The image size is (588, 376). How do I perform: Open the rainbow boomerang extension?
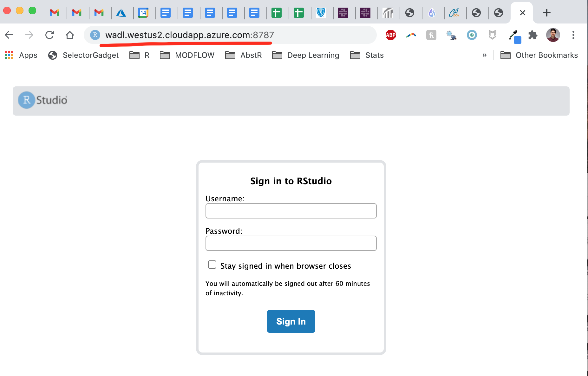pos(411,35)
